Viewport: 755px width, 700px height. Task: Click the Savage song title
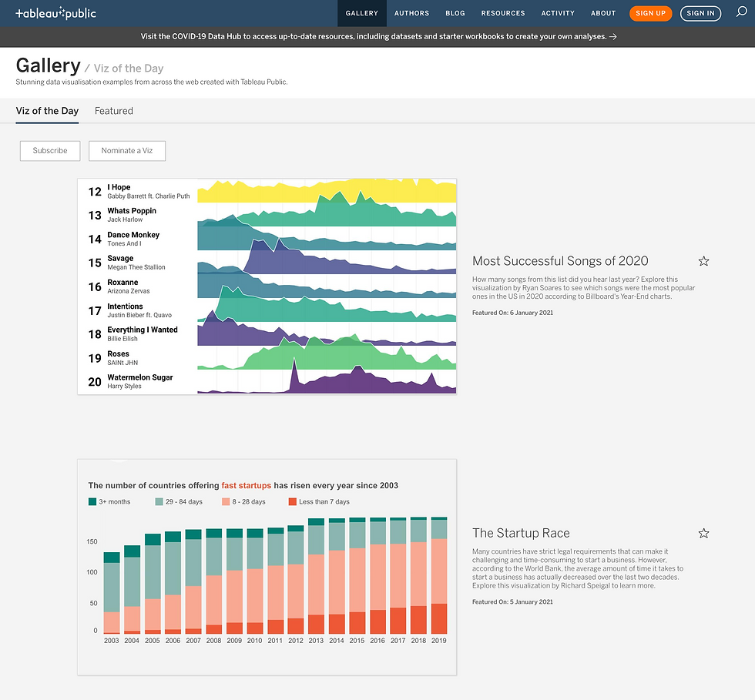(120, 259)
